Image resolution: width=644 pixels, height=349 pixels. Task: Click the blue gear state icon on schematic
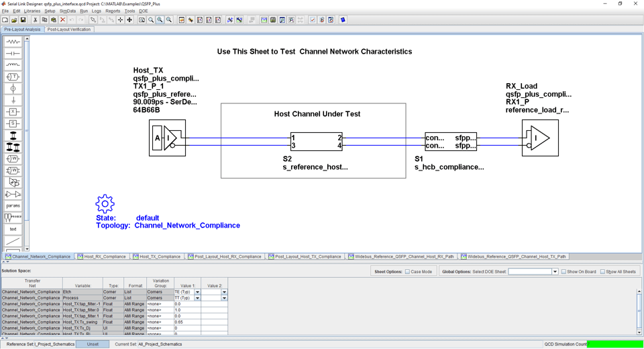tap(105, 203)
